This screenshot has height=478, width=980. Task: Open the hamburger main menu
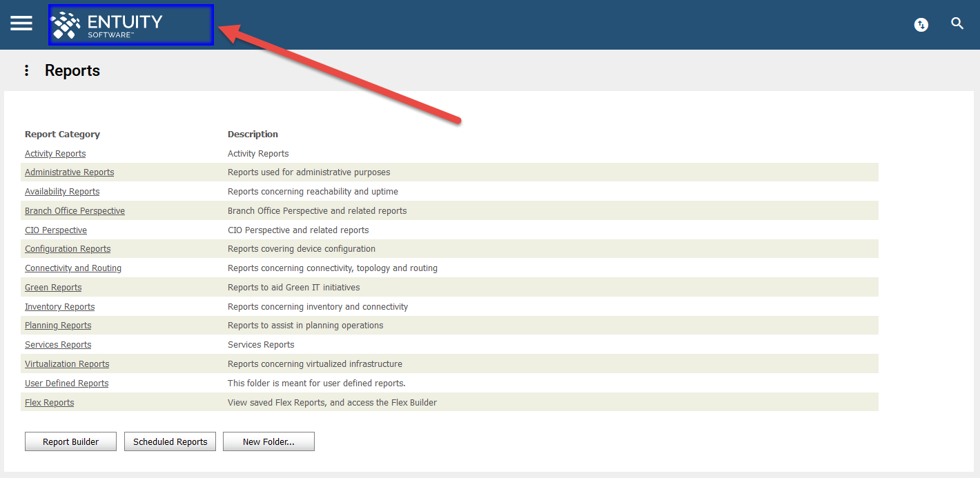tap(21, 23)
